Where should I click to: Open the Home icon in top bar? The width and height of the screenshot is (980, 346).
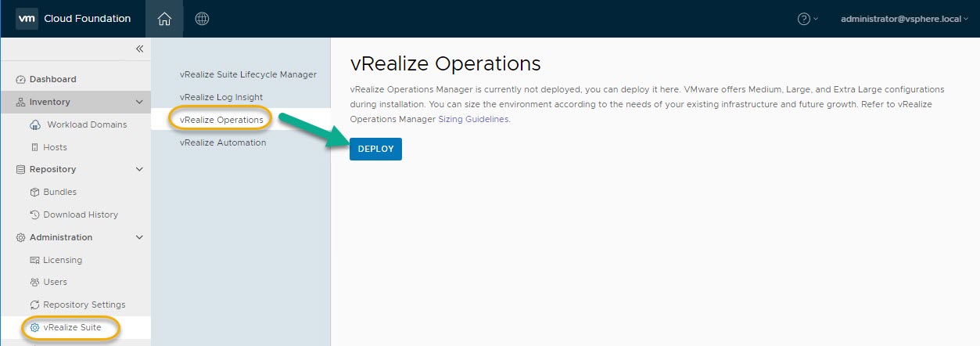[x=164, y=19]
